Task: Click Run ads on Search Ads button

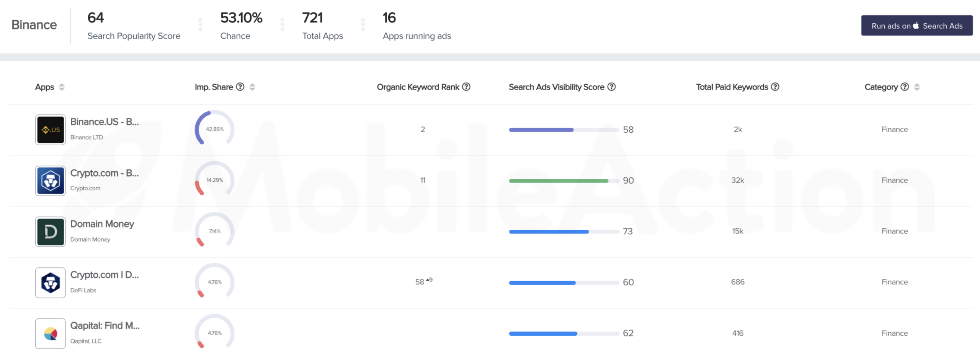Action: tap(917, 26)
